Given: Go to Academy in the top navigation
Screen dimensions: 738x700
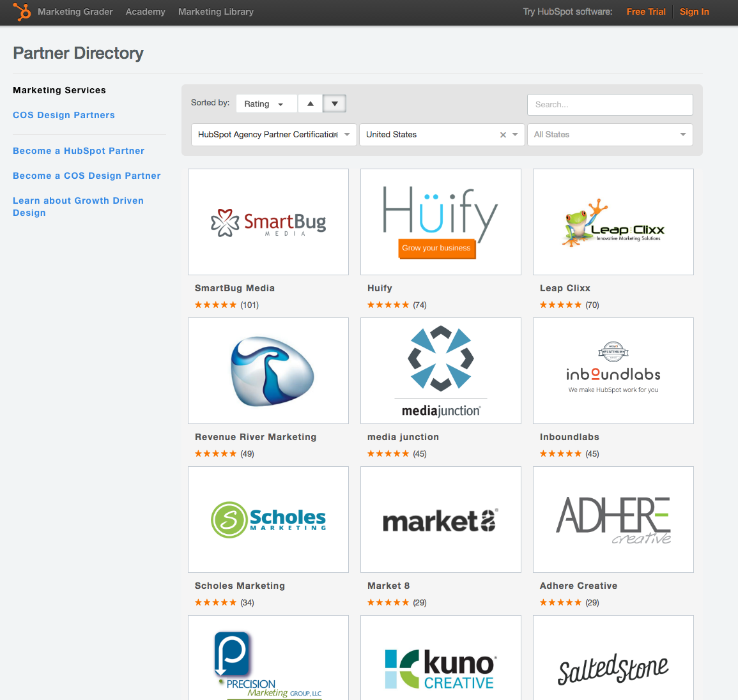Looking at the screenshot, I should coord(146,11).
